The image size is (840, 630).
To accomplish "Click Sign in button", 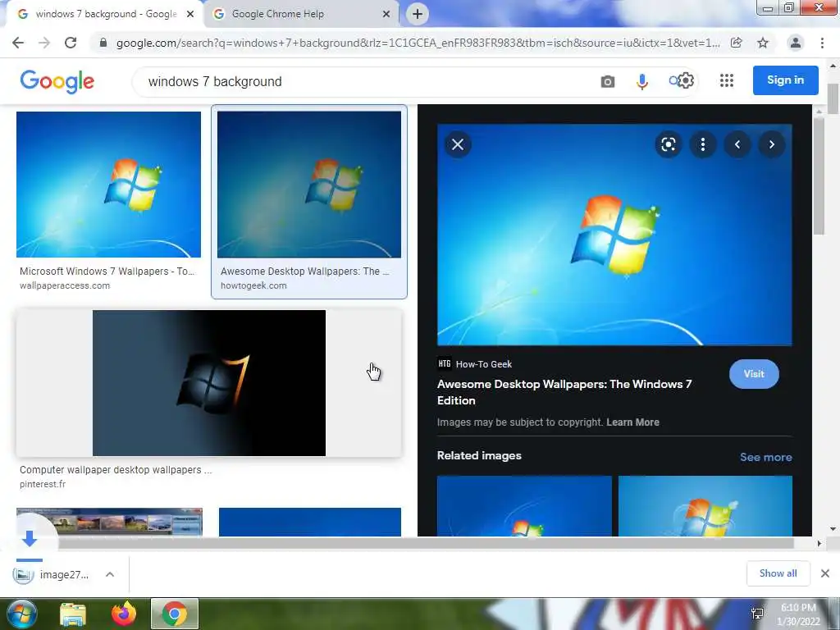I will click(785, 80).
